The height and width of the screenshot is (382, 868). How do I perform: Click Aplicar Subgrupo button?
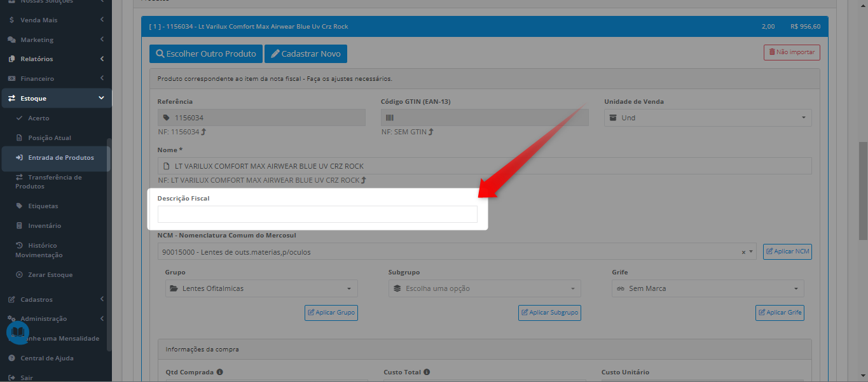point(550,313)
